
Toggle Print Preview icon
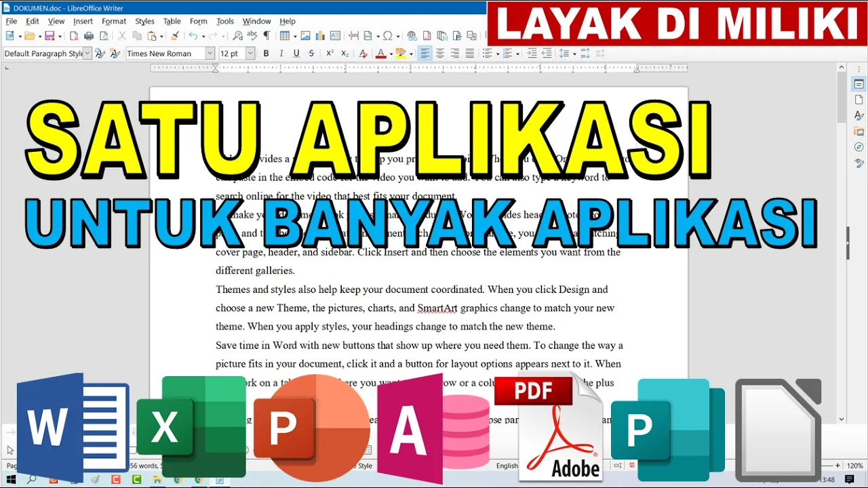point(104,36)
